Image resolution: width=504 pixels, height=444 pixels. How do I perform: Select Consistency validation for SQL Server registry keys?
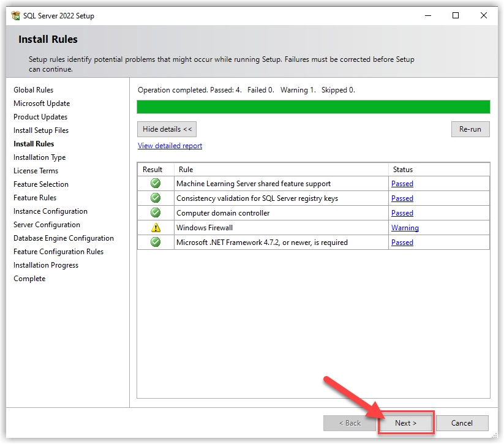coord(257,198)
